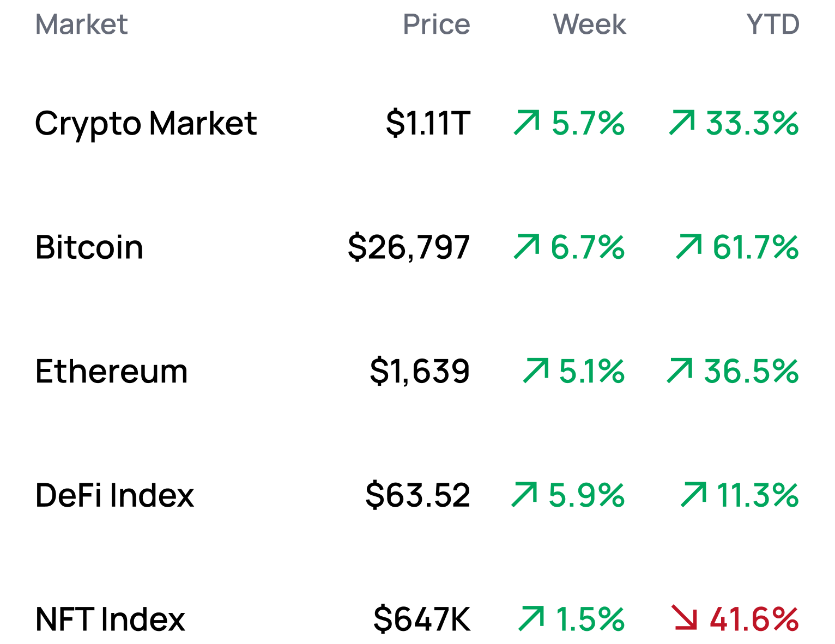Sort by the Week column header
835x644 pixels.
point(589,25)
